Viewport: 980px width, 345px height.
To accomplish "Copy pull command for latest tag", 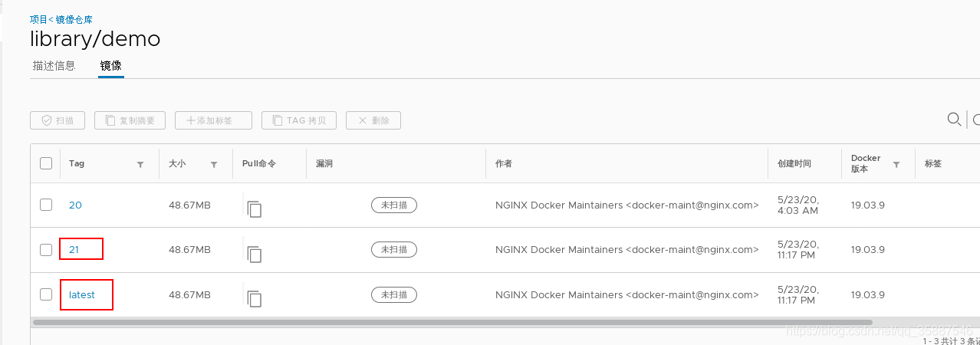I will [x=255, y=299].
